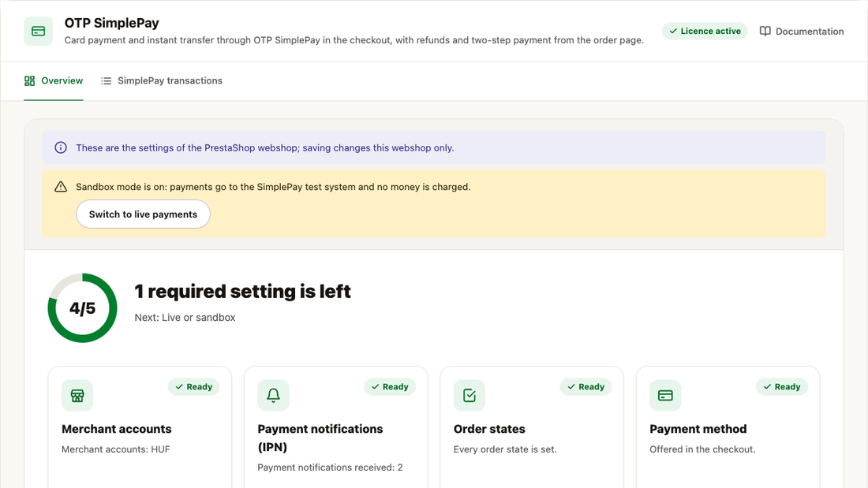Image resolution: width=868 pixels, height=488 pixels.
Task: Click Ready badge on Order states card
Action: tap(586, 387)
